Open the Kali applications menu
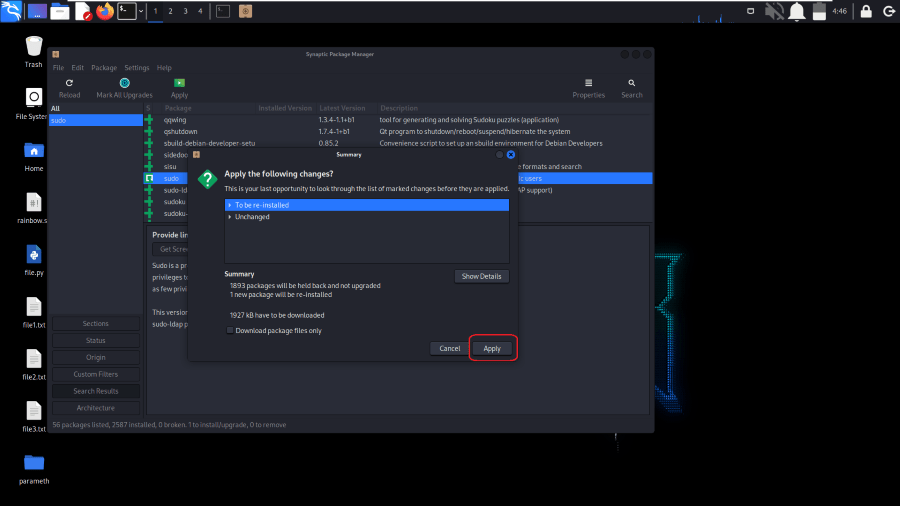 (11, 11)
